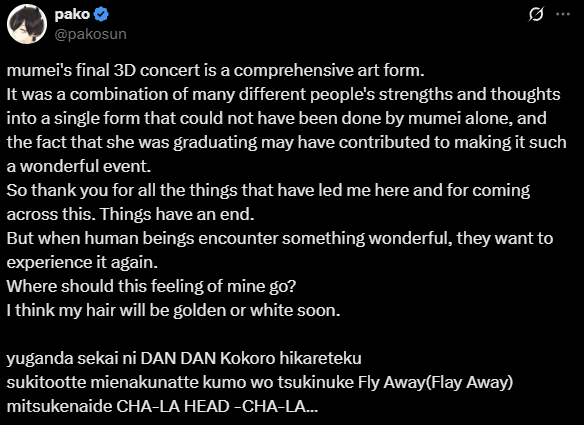Click the line starting 'So thank you for all'
Image resolution: width=584 pixels, height=425 pixels.
point(268,191)
